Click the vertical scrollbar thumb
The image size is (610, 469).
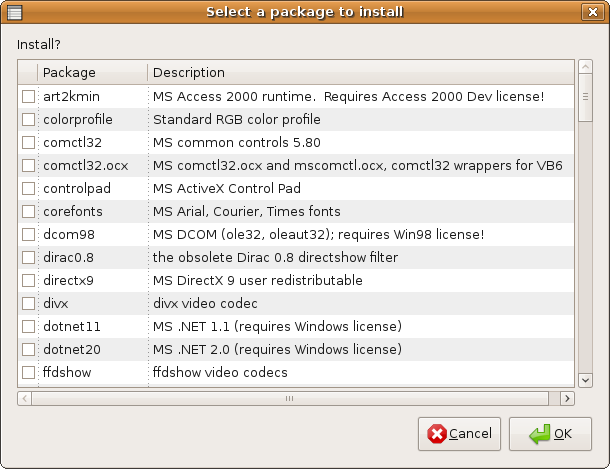(585, 97)
